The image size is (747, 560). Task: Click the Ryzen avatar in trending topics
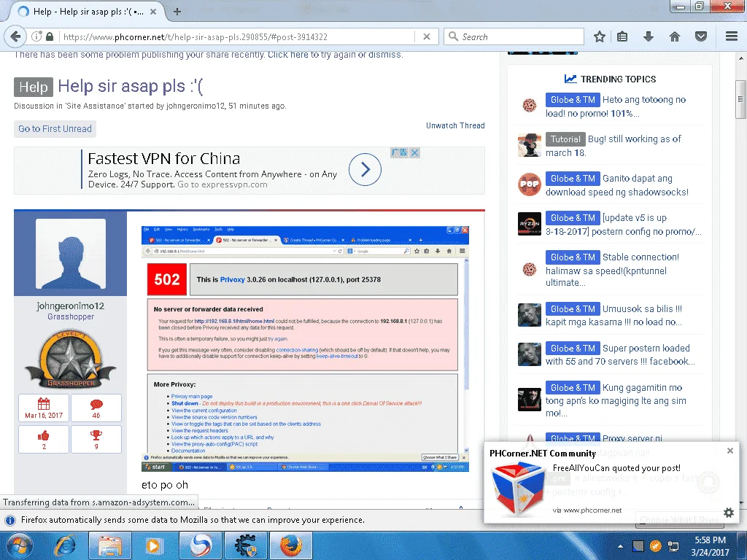[530, 224]
